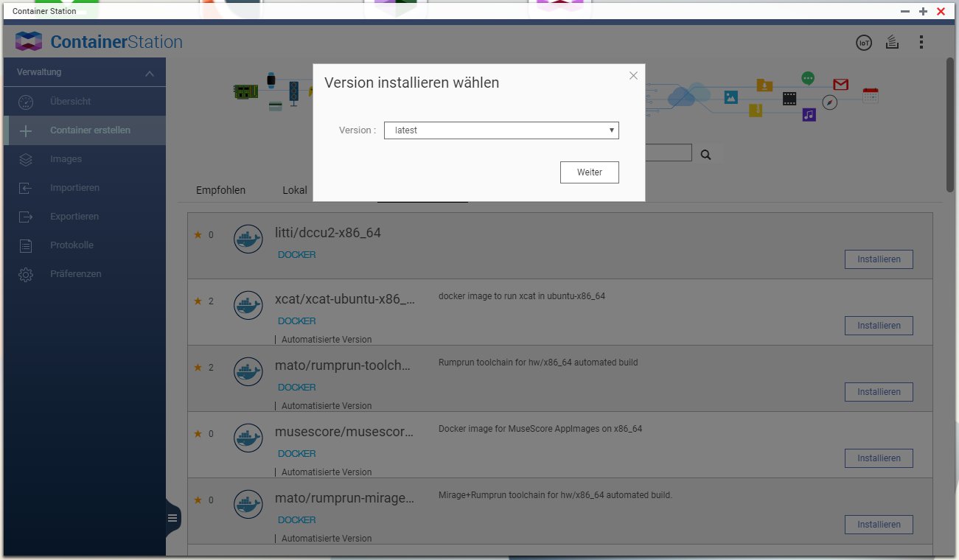Click the star on musescore row
This screenshot has height=560, width=959.
(x=198, y=434)
